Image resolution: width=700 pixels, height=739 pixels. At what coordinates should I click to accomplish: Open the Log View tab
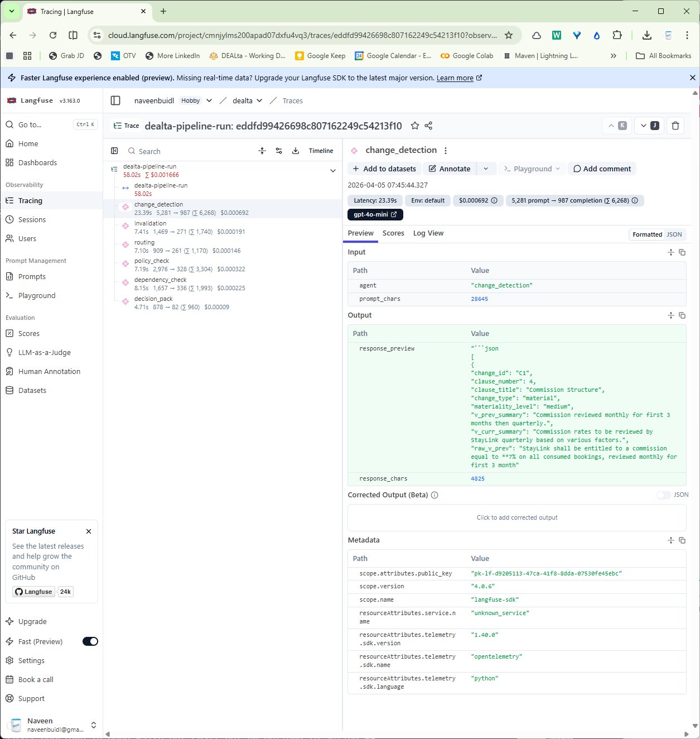(x=428, y=233)
